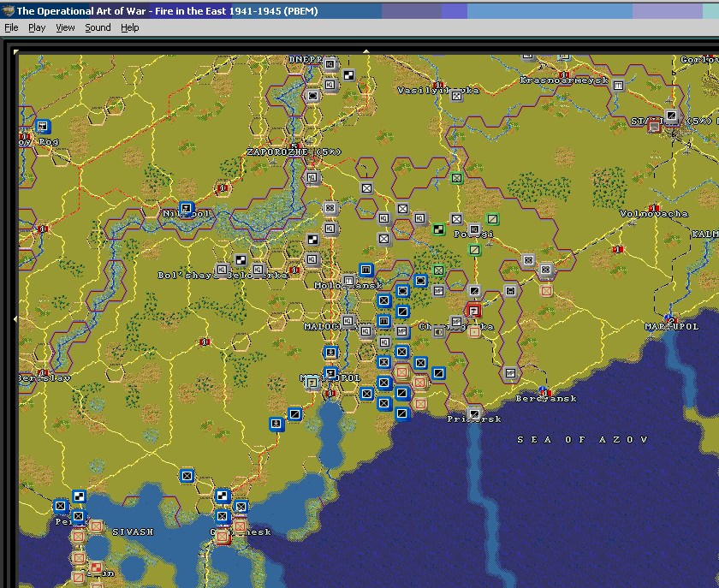The image size is (719, 588).
Task: Select the gray HQ unit on Pologi
Action: click(474, 229)
